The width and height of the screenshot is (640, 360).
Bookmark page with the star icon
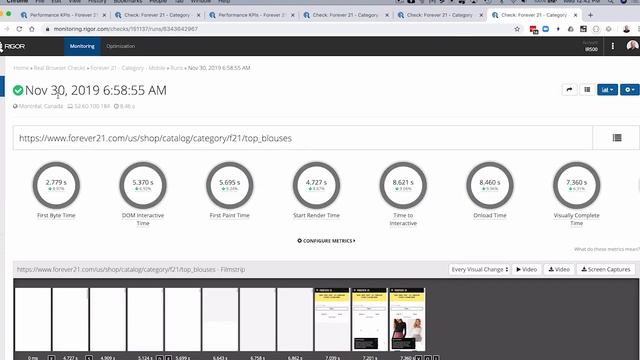click(517, 29)
